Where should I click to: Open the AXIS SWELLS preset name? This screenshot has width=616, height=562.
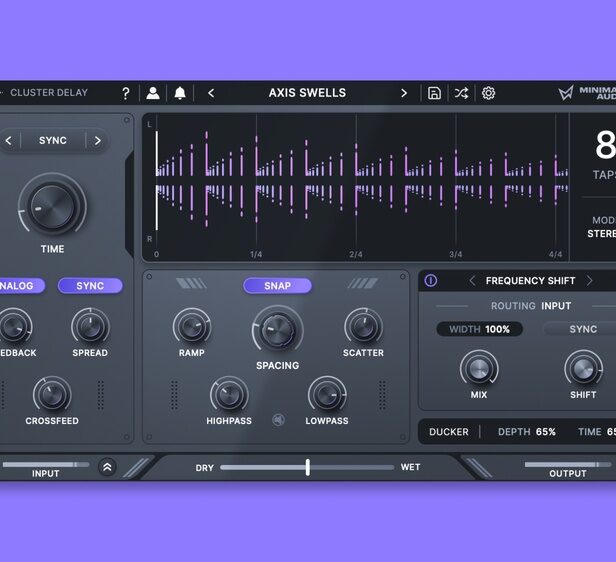pos(307,93)
